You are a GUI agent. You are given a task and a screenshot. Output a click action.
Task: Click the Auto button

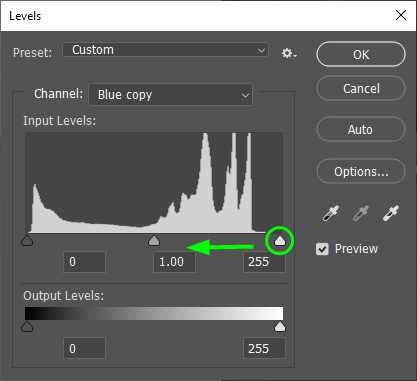click(x=361, y=129)
